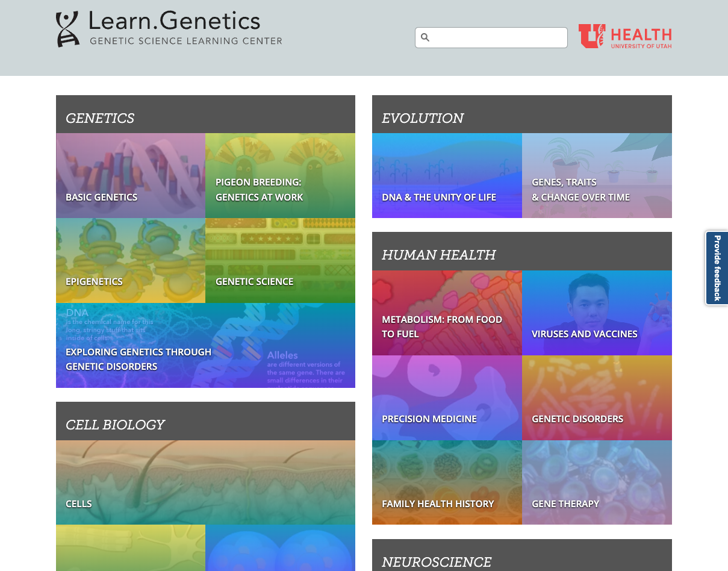
Task: Open the Genetic Disorders tile
Action: [x=597, y=398]
